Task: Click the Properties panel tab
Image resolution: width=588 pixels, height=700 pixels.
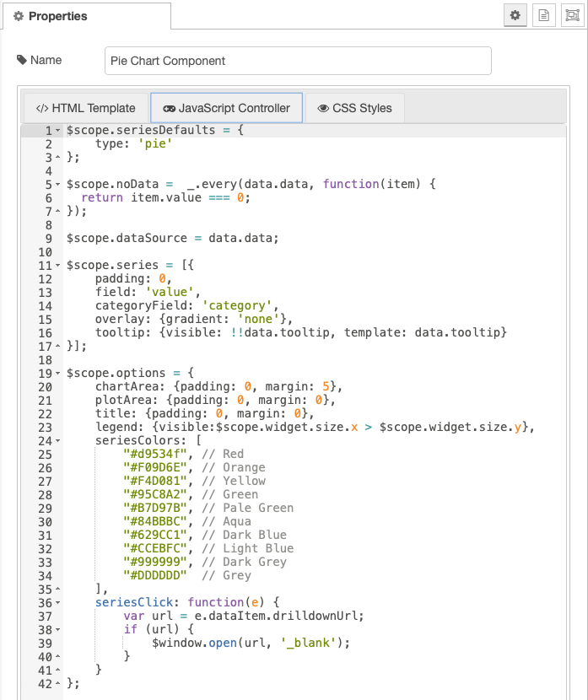Action: [87, 16]
